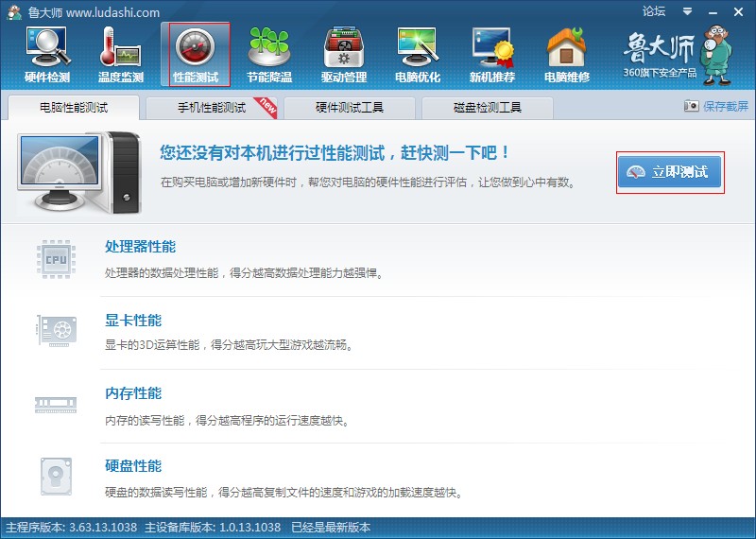
Task: Click 硬盘性能 heading
Action: (x=133, y=465)
